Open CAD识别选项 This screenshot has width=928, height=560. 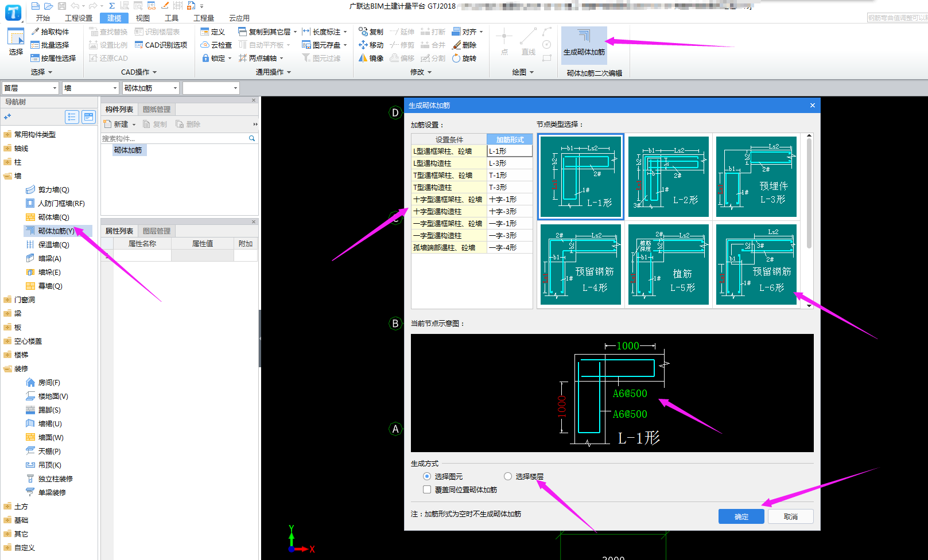161,45
